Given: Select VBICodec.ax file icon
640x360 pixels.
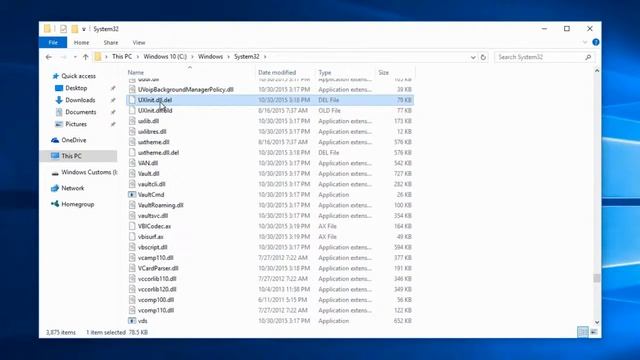Looking at the screenshot, I should point(132,227).
